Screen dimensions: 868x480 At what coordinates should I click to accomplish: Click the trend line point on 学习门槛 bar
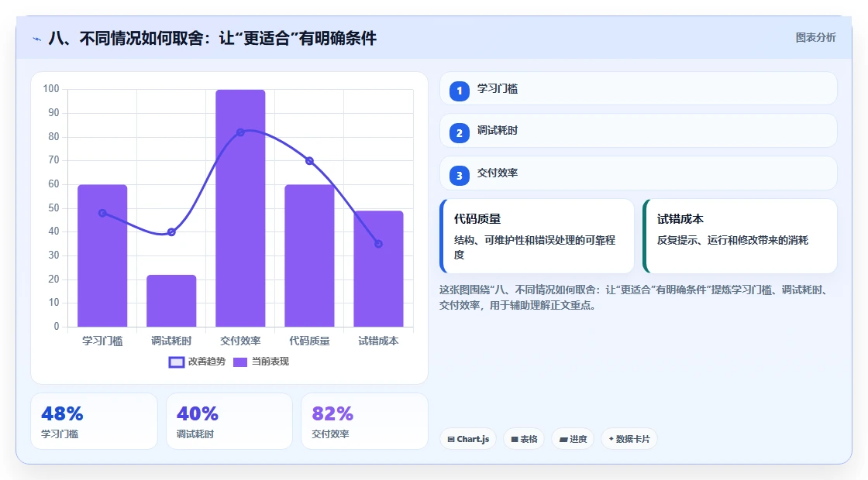coord(102,213)
